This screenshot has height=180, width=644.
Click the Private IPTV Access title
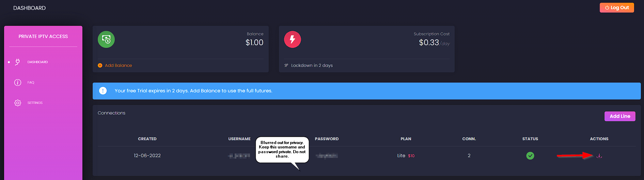coord(43,36)
